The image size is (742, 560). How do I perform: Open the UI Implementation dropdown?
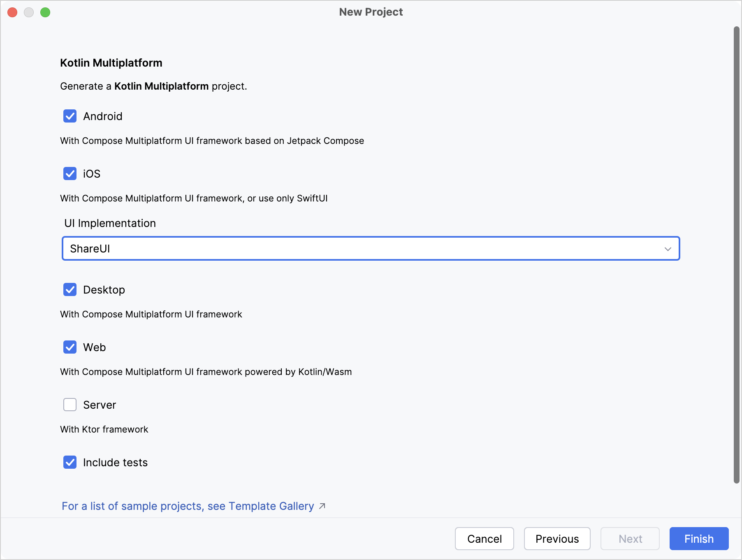[370, 248]
